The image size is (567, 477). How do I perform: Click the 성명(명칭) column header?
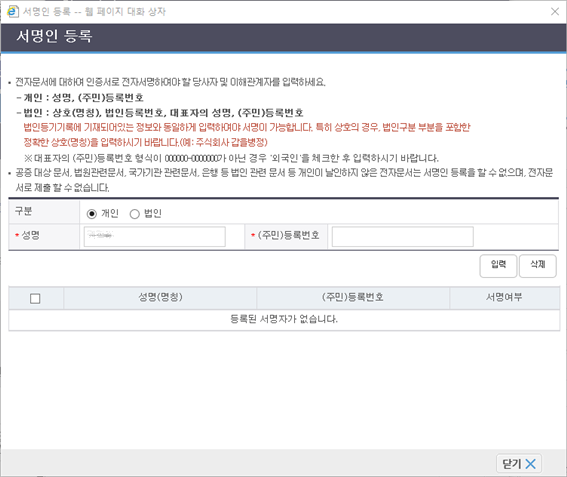(x=160, y=297)
